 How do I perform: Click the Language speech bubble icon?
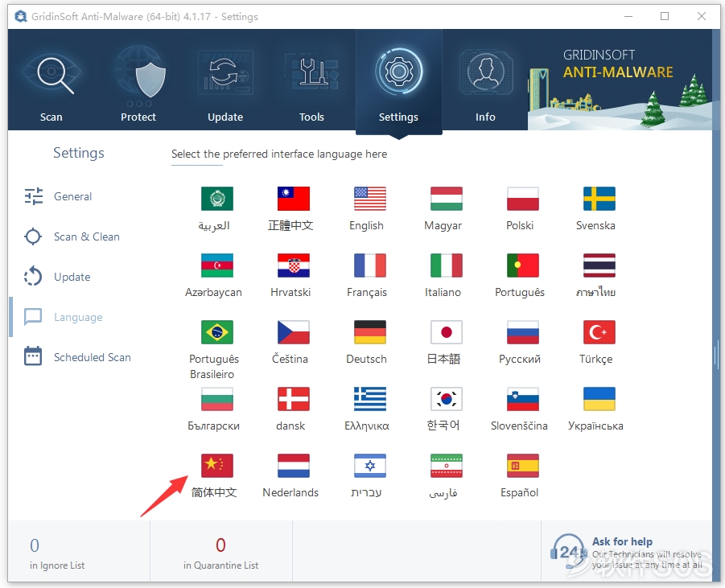point(33,317)
